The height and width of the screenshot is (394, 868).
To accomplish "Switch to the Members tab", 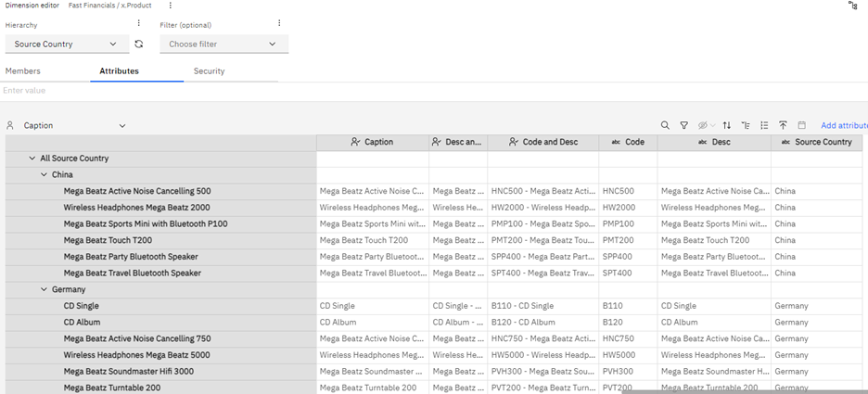I will pyautogui.click(x=22, y=71).
